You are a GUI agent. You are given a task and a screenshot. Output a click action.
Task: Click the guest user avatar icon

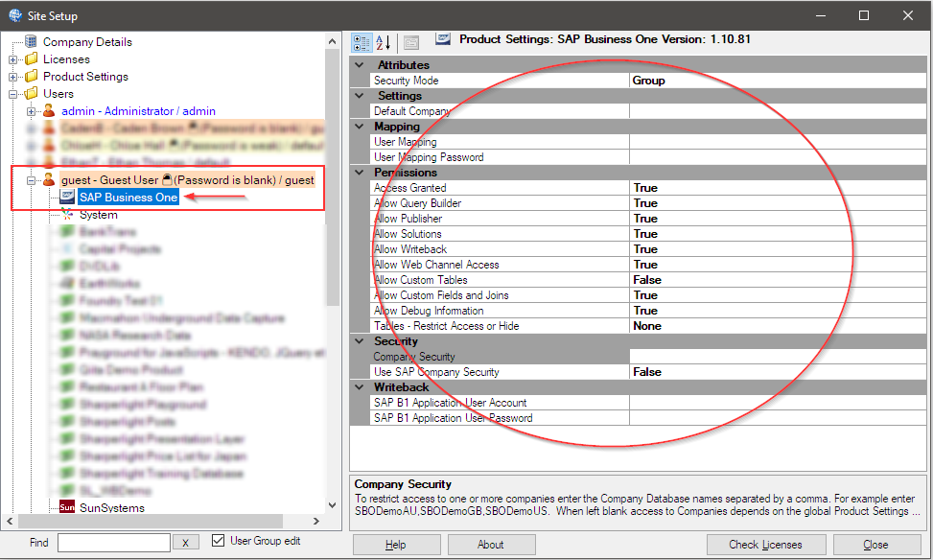(49, 179)
